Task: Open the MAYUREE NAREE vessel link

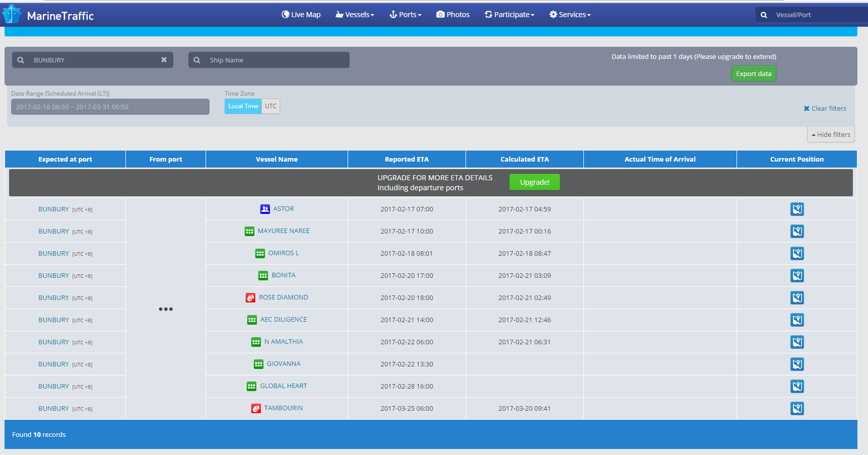Action: point(284,231)
